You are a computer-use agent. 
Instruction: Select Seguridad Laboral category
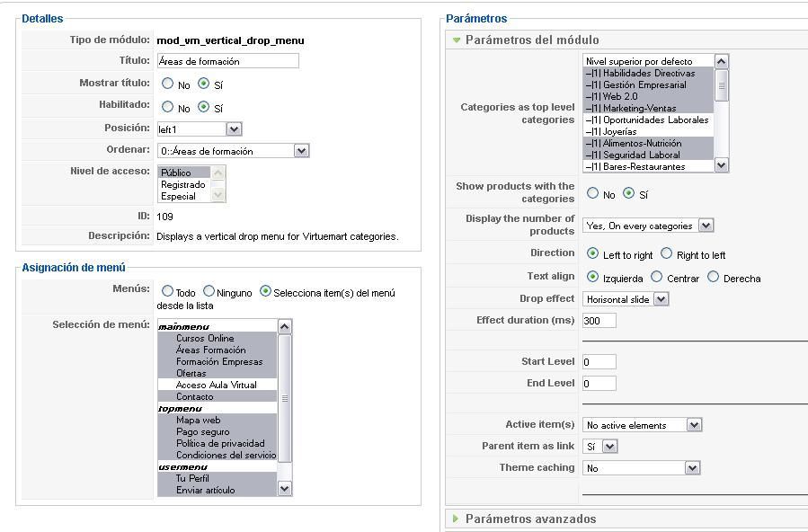tap(649, 155)
